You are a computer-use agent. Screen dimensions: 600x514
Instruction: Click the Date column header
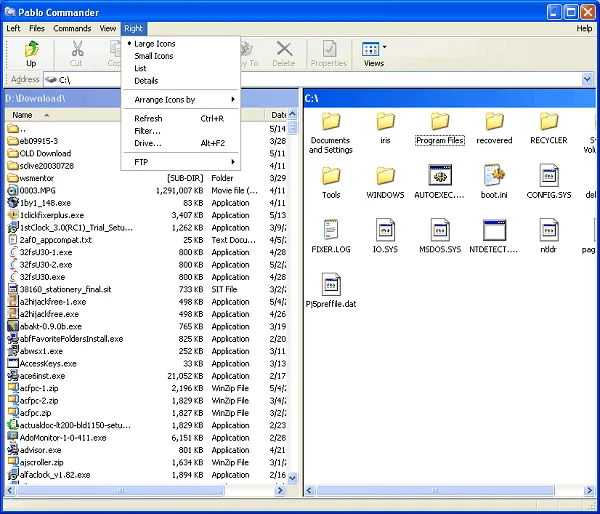[276, 115]
